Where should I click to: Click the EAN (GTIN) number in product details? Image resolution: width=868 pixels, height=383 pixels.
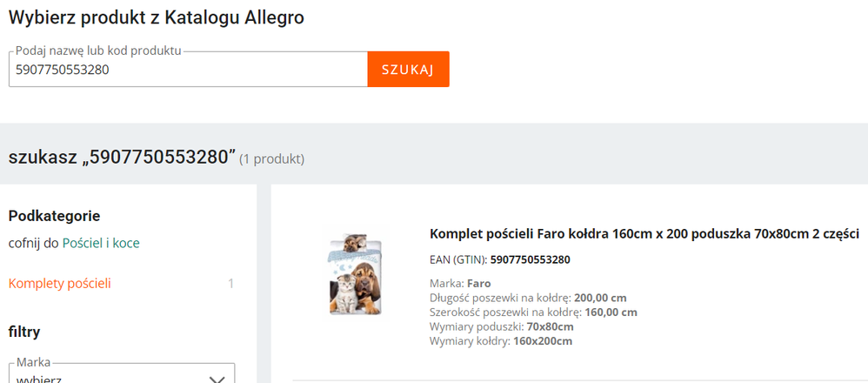coord(530,259)
